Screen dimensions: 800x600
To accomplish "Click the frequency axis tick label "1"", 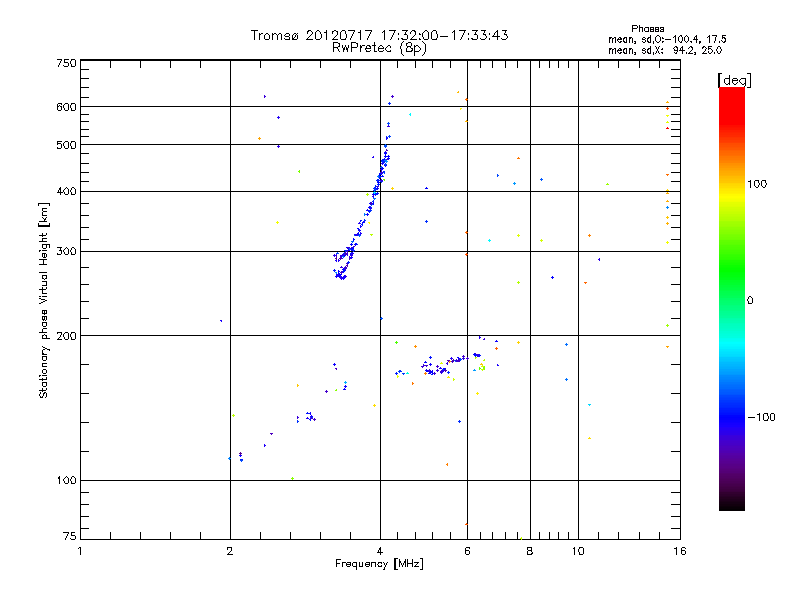I will point(80,551).
